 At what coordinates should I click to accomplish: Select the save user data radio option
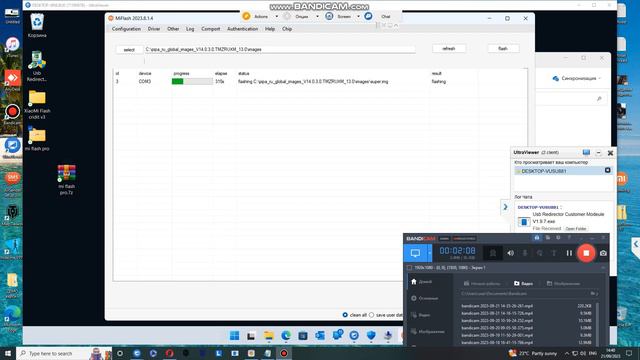385,315
